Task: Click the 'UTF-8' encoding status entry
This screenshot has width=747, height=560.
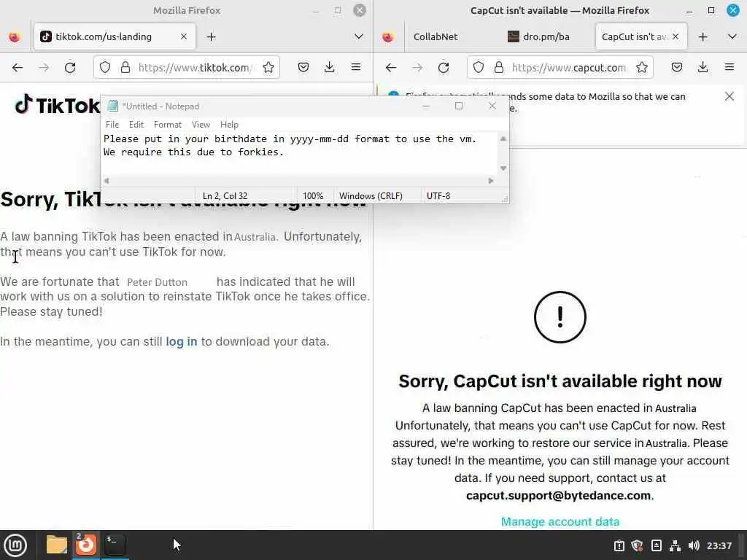Action: (438, 196)
